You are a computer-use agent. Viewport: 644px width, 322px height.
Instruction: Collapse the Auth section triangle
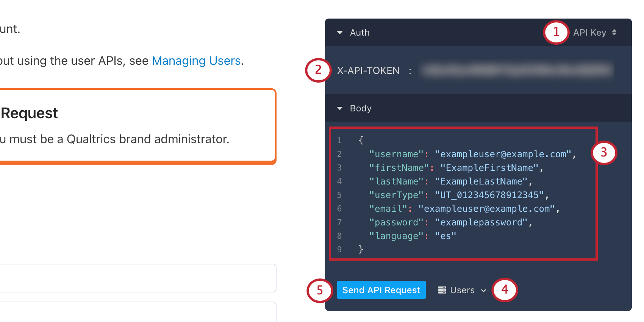tap(340, 33)
